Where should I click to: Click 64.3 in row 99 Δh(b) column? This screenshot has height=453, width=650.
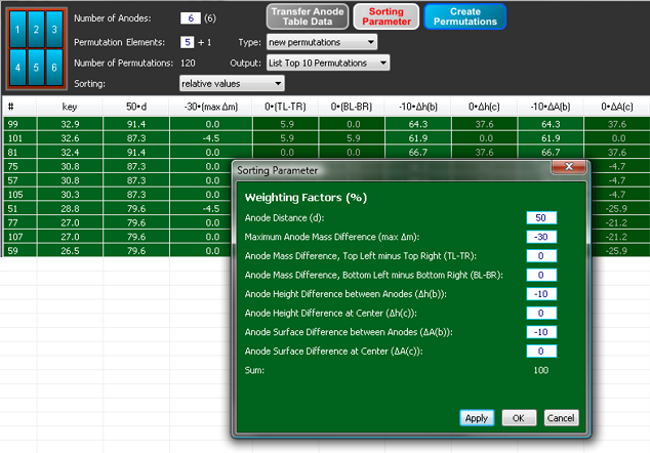point(418,124)
